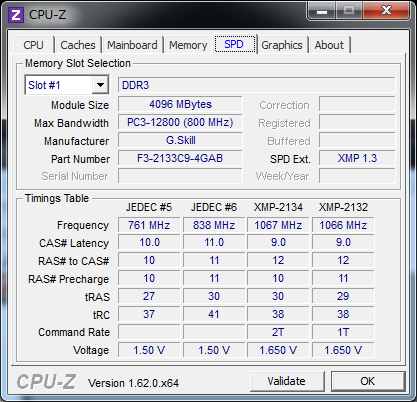Click the Timings Table group label
417x402 pixels.
(57, 198)
